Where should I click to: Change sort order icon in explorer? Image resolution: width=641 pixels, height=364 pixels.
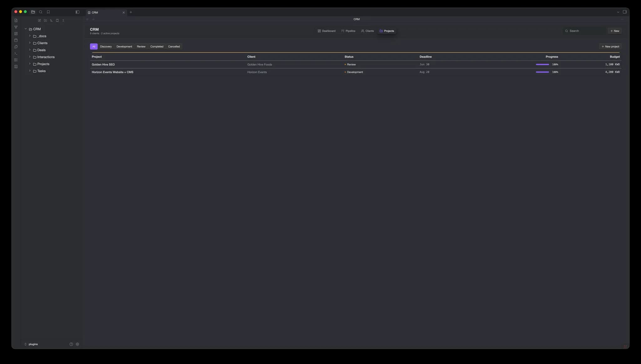pos(51,21)
